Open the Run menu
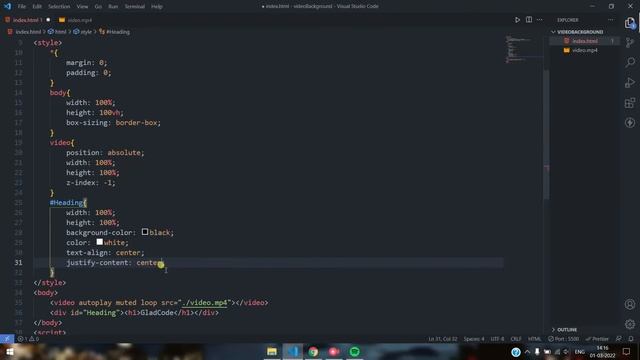Screen dimensions: 640x360 [x=113, y=6]
